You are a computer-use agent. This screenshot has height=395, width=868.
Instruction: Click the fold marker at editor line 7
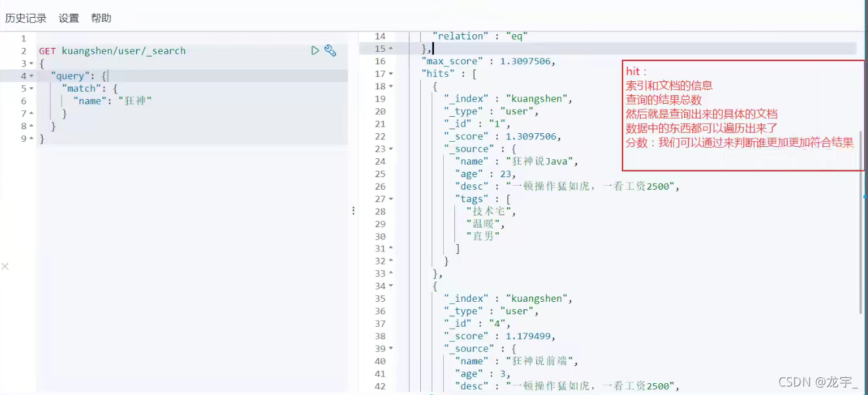tap(31, 114)
